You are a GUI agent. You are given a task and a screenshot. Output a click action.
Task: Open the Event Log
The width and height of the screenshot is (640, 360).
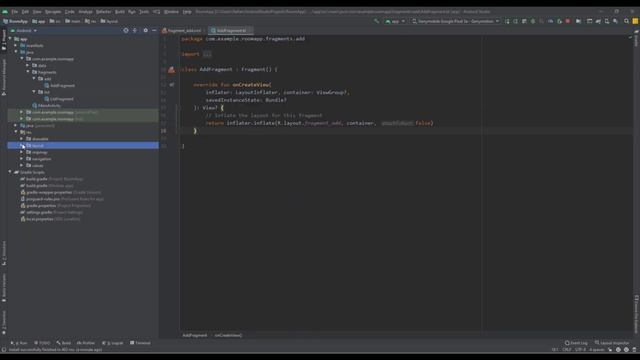coord(576,343)
